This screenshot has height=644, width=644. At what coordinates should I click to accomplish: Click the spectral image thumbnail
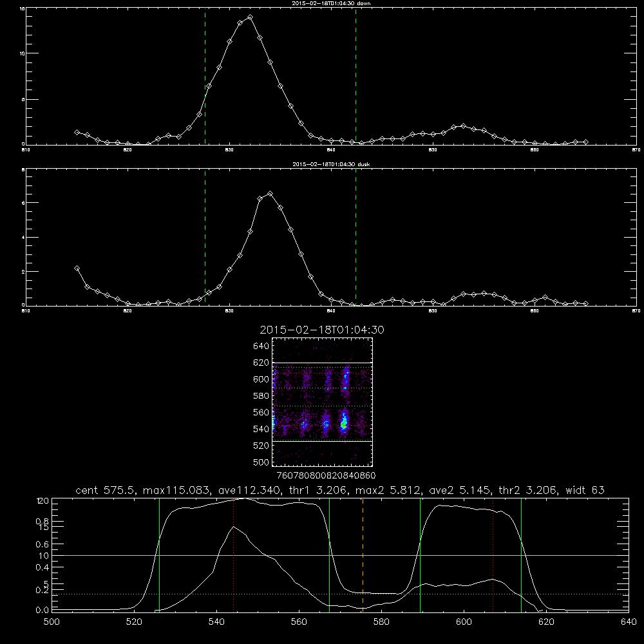pos(322,402)
